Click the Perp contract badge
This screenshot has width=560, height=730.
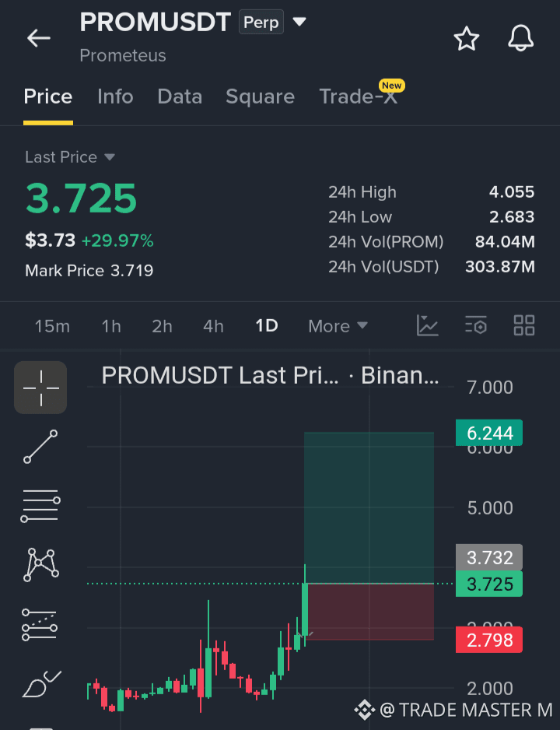click(261, 22)
